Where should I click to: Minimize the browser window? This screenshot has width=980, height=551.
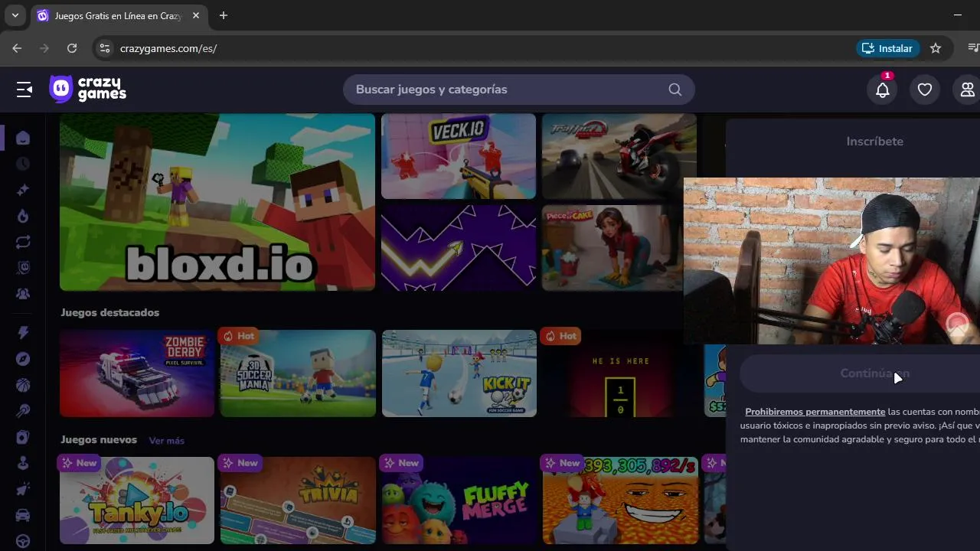coord(957,15)
